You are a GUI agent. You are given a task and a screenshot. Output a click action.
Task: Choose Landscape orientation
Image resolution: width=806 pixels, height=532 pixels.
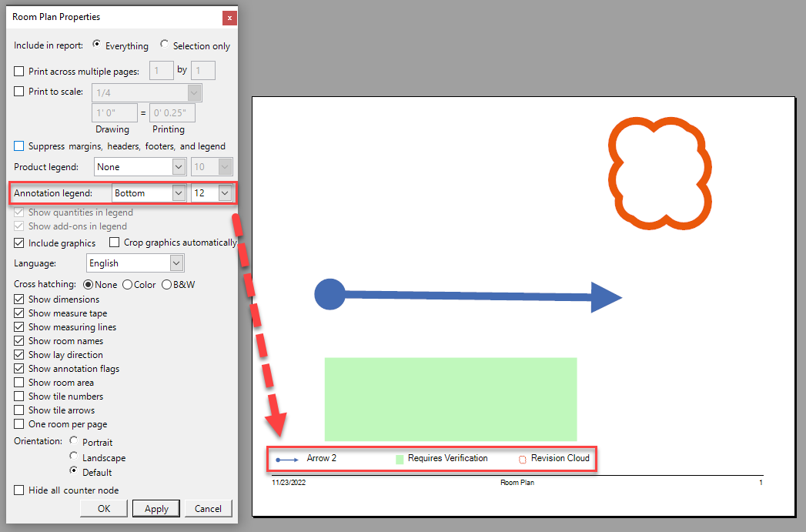(x=74, y=457)
